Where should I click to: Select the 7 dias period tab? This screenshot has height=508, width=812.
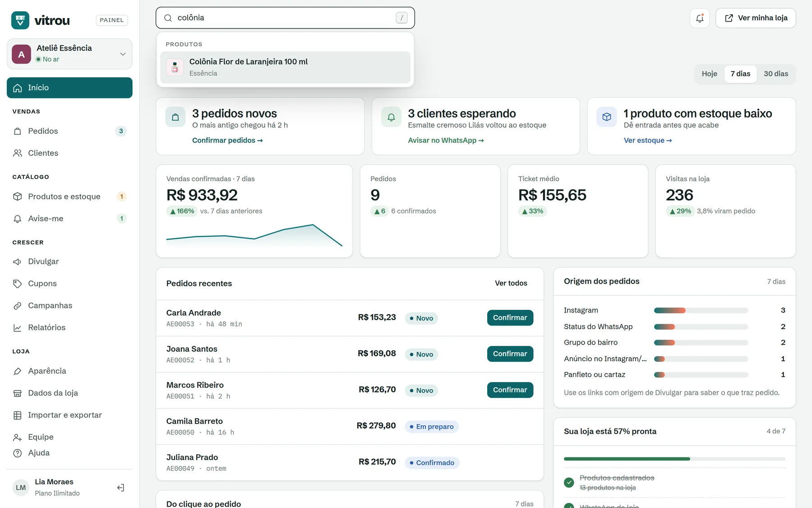click(x=740, y=74)
